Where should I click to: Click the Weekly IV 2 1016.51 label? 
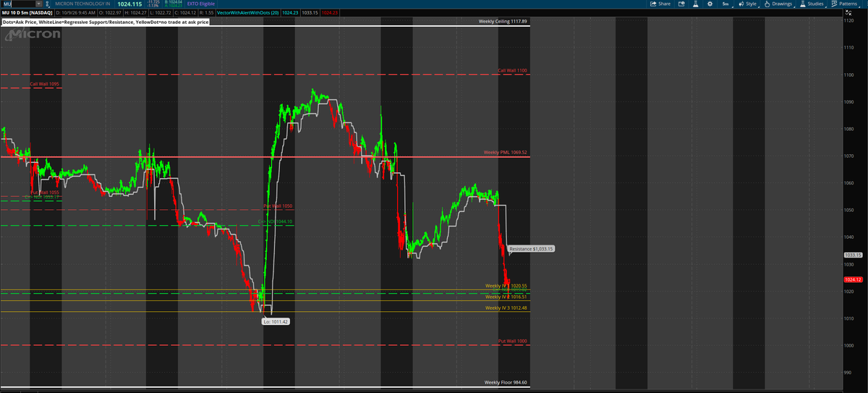[x=506, y=297]
